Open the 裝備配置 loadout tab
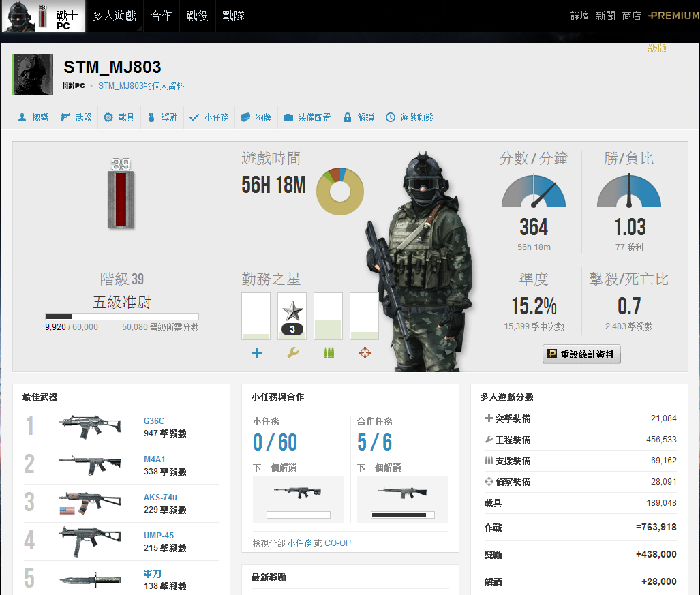Viewport: 700px width, 595px height. coord(307,117)
